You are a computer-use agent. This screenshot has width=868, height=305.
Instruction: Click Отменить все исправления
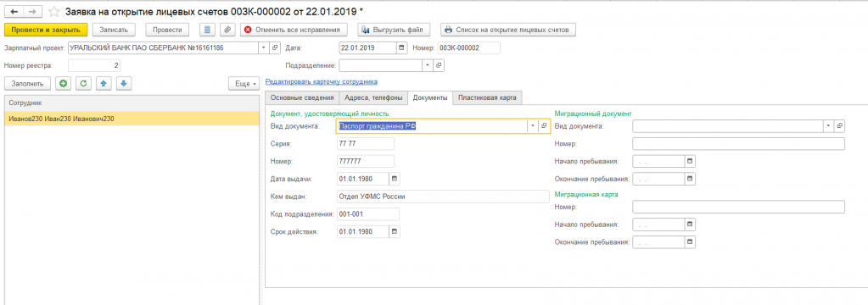tap(294, 30)
